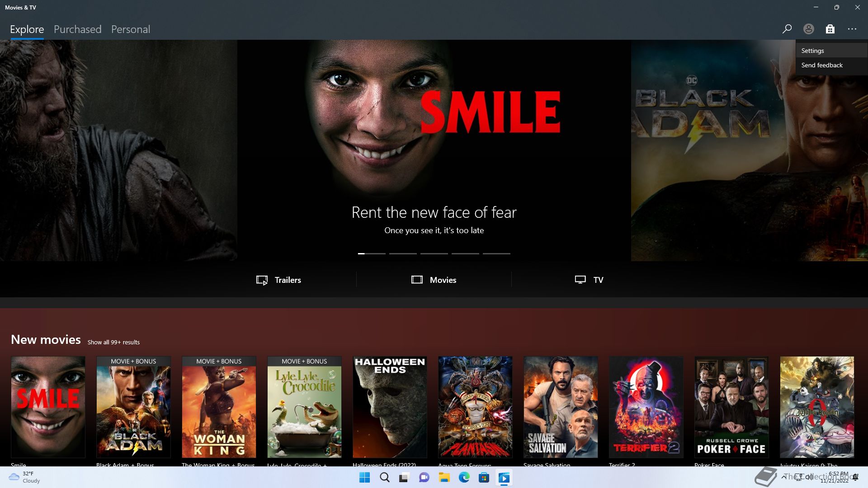Click the Movies & TV taskbar icon
The image size is (868, 488).
(504, 478)
